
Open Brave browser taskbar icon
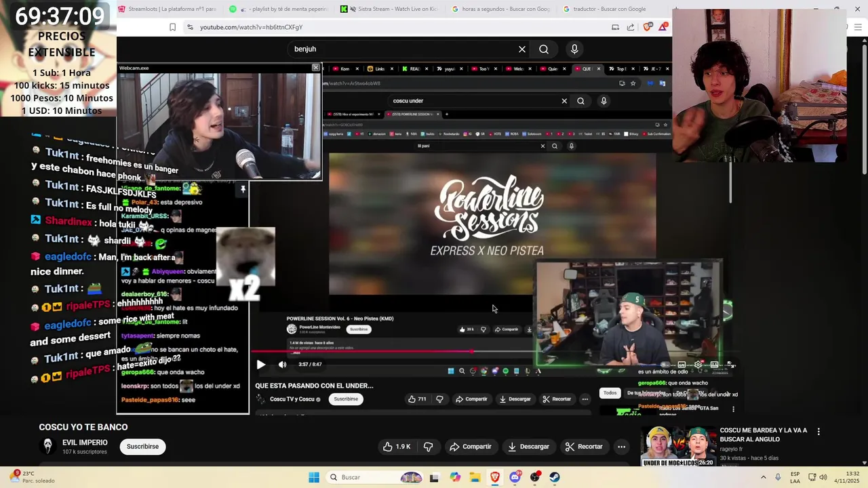[x=495, y=477]
